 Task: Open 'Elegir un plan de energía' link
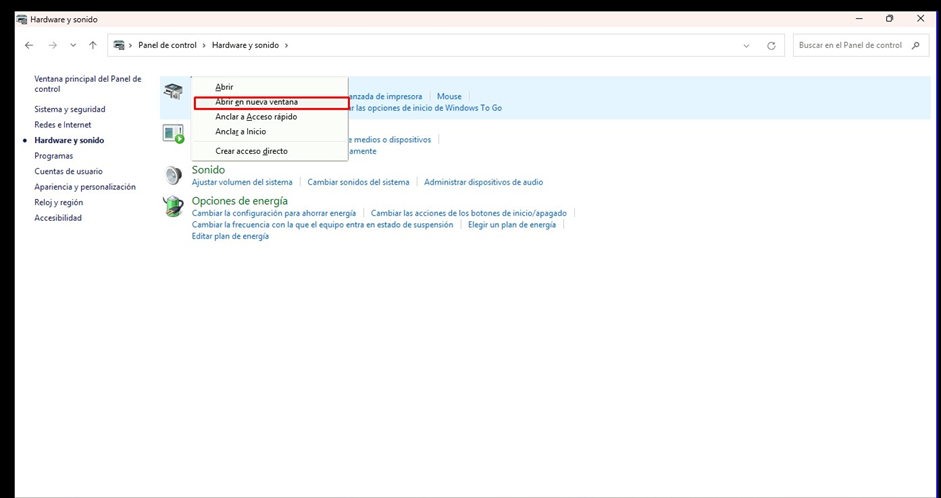[511, 225]
